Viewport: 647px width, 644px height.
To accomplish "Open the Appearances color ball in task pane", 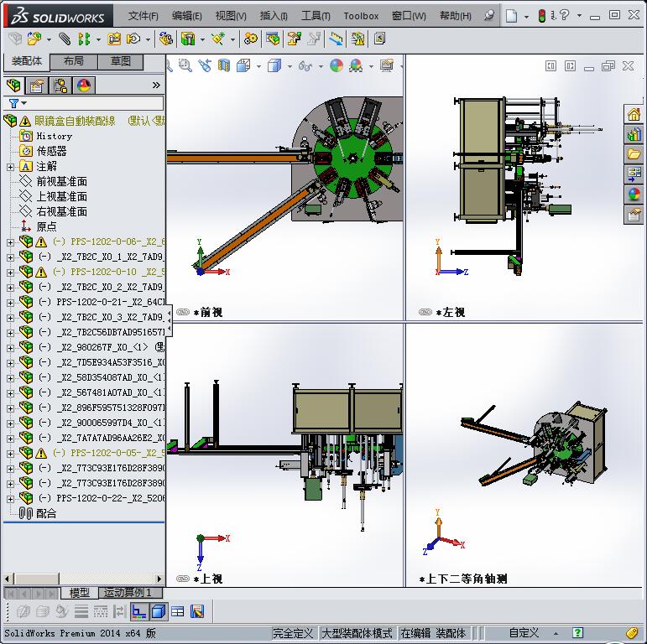I will point(634,194).
